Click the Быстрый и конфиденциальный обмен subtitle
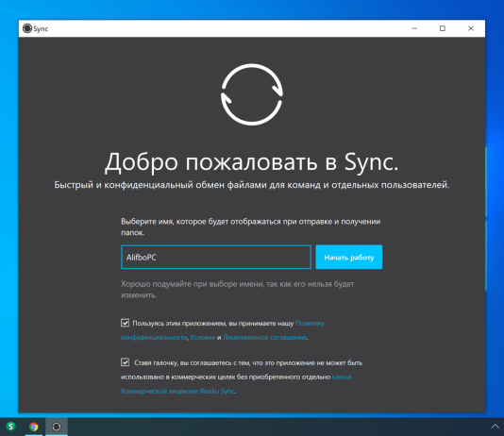Screen dimensions: 504x436 (x=252, y=185)
